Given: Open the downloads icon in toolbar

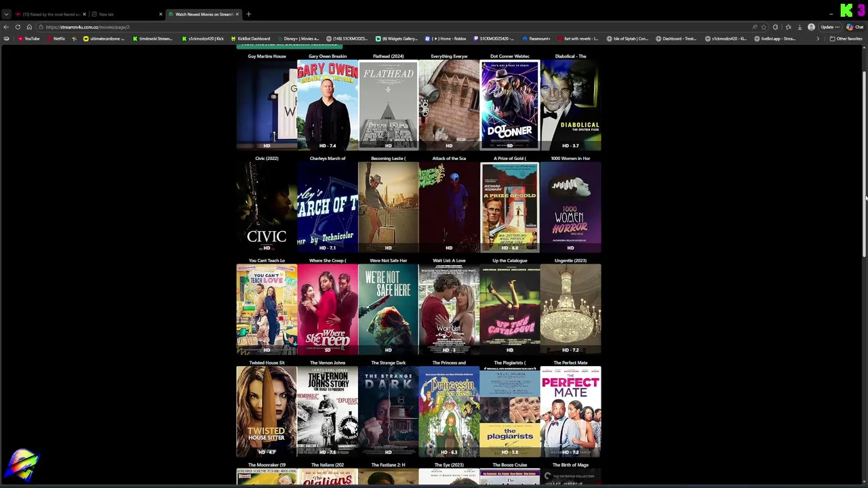Looking at the screenshot, I should click(800, 27).
